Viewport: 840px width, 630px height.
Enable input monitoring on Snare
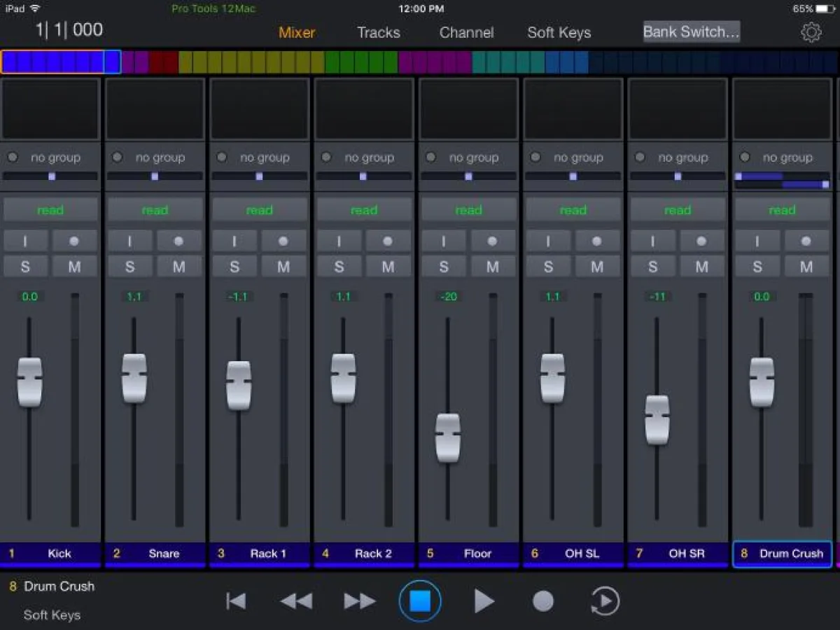(130, 241)
